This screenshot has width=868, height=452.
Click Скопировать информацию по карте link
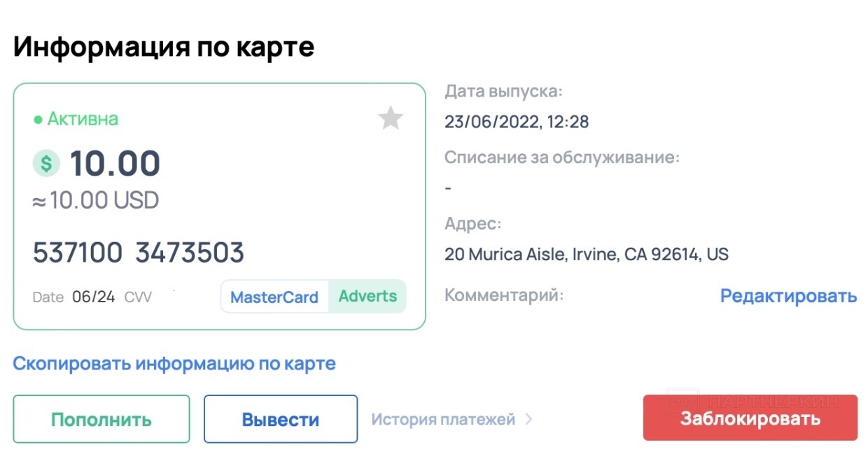pyautogui.click(x=174, y=364)
